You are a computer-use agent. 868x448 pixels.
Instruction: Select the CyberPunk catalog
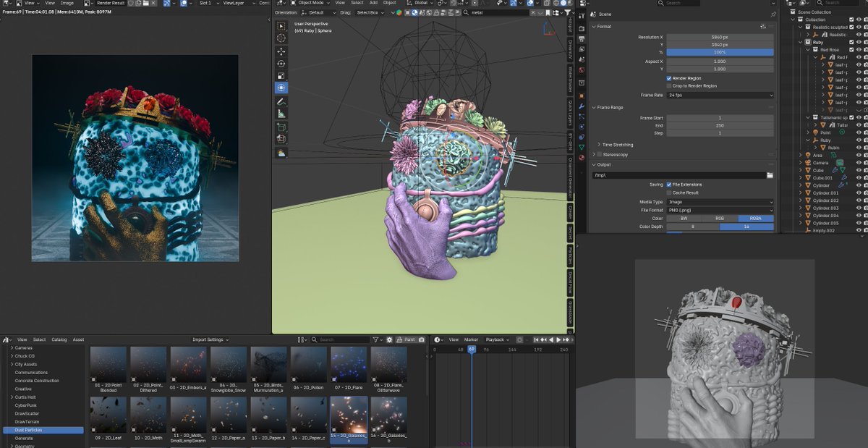click(x=25, y=405)
